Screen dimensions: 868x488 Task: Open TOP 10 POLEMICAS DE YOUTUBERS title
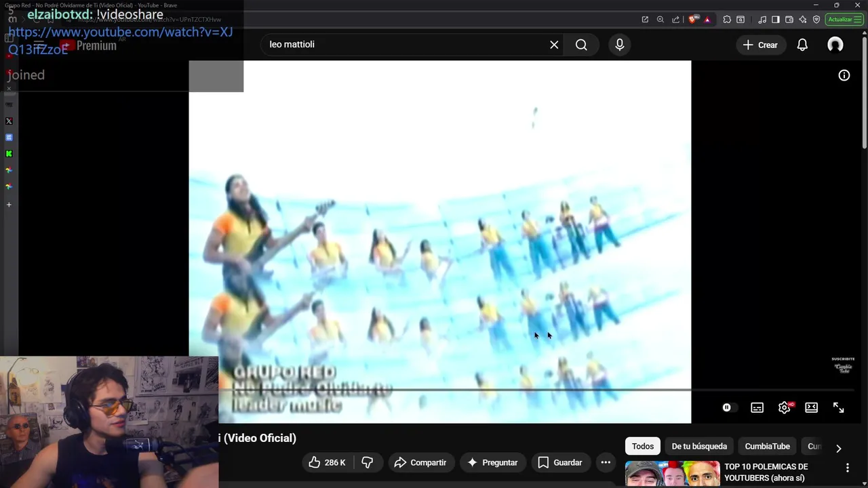[766, 472]
